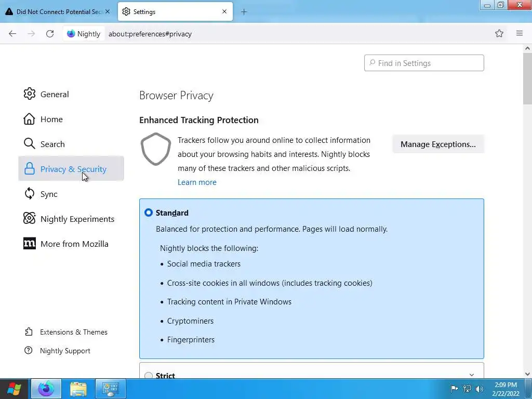Click the More from Mozilla icon
Viewport: 532px width, 399px height.
[30, 244]
